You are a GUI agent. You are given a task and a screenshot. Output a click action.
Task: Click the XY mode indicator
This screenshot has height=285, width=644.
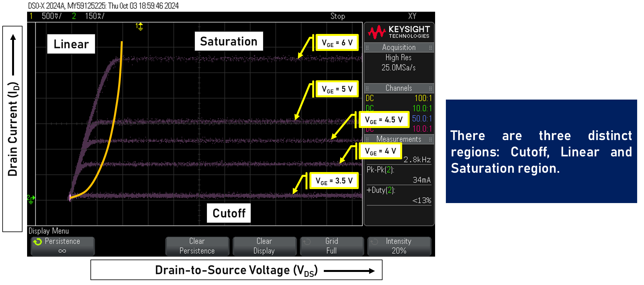412,16
